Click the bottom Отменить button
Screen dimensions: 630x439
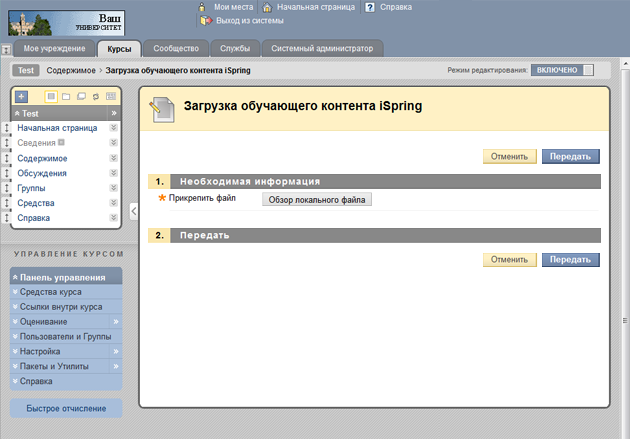click(x=509, y=260)
